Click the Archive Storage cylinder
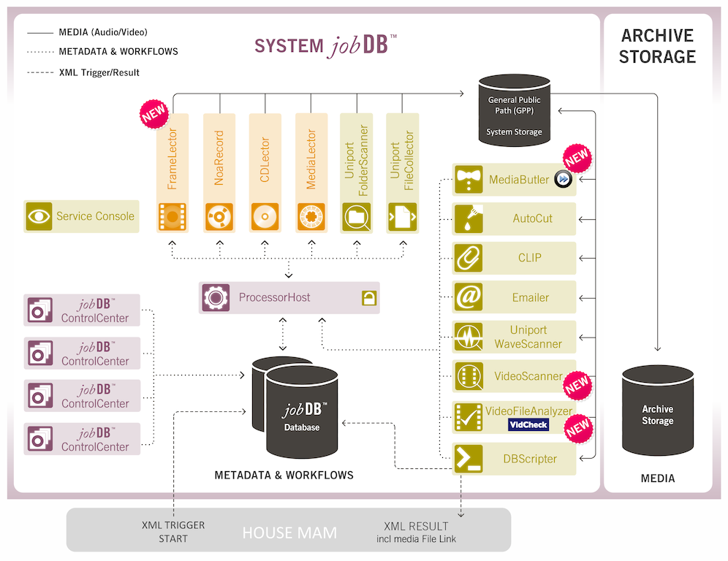The image size is (728, 561). 657,414
